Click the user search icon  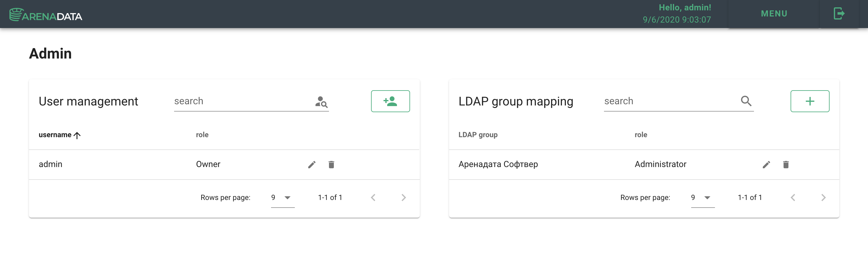click(321, 102)
